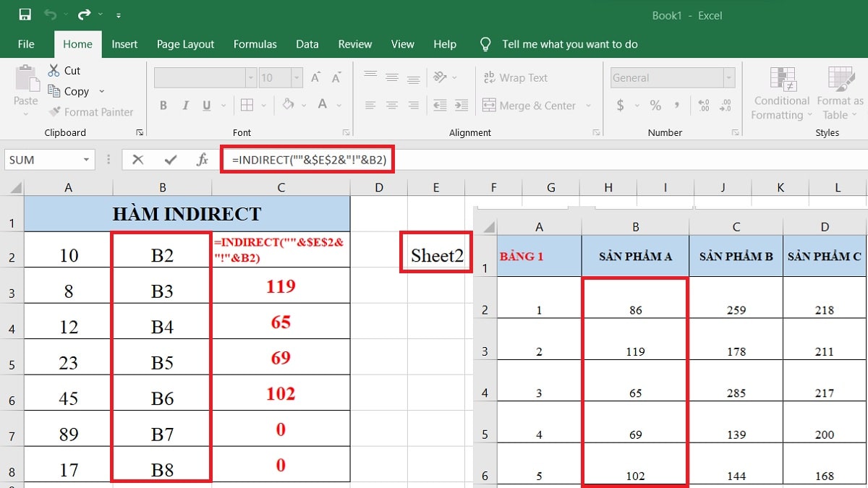This screenshot has height=488, width=868.
Task: Open the font size dropdown
Action: 297,77
